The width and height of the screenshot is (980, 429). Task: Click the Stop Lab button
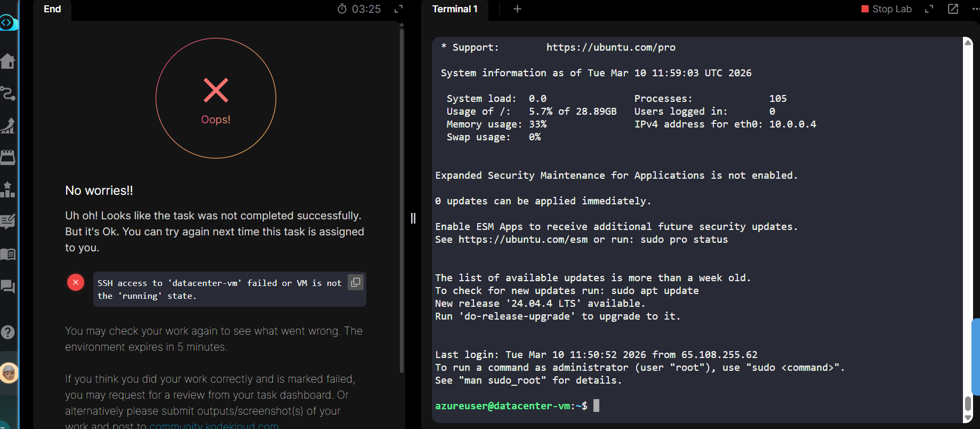(x=887, y=9)
